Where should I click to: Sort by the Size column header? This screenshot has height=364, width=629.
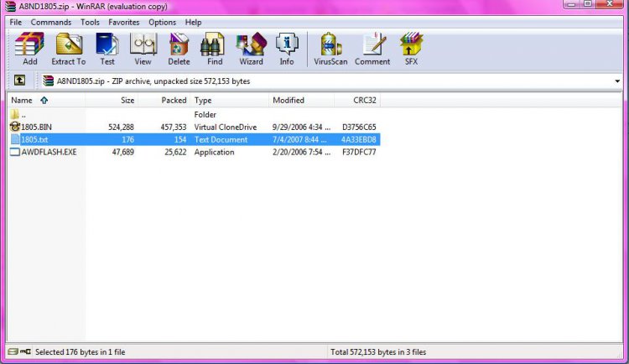tap(112, 100)
